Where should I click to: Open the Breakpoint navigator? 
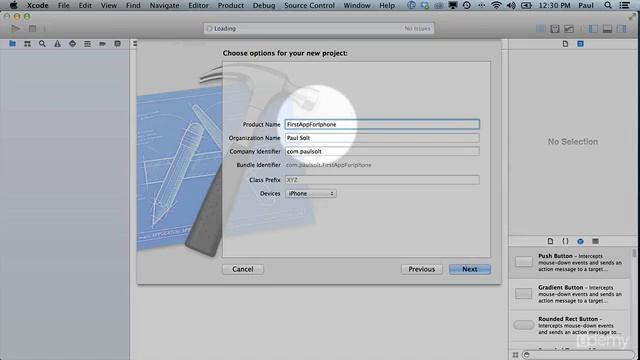(102, 44)
